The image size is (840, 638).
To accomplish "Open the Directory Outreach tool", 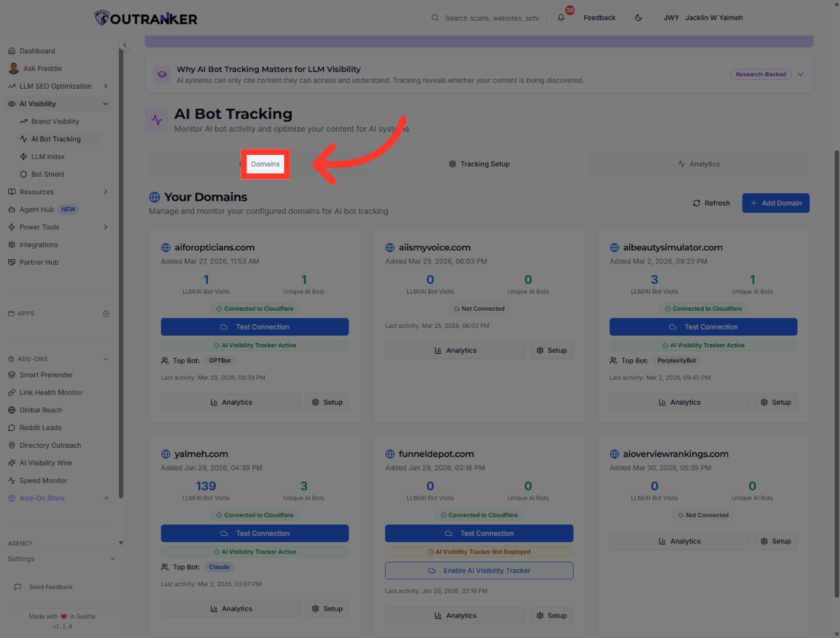I will [50, 445].
